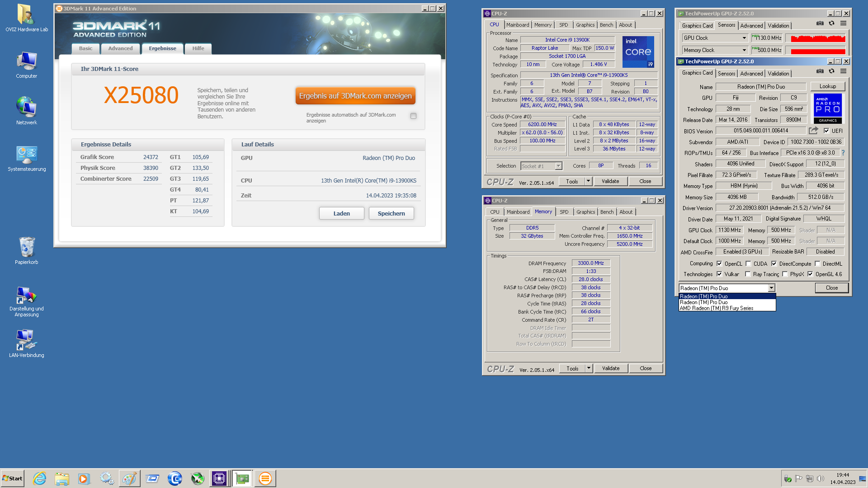Click the gears icon in the taskbar
Screen dimensions: 868x488
point(107,479)
